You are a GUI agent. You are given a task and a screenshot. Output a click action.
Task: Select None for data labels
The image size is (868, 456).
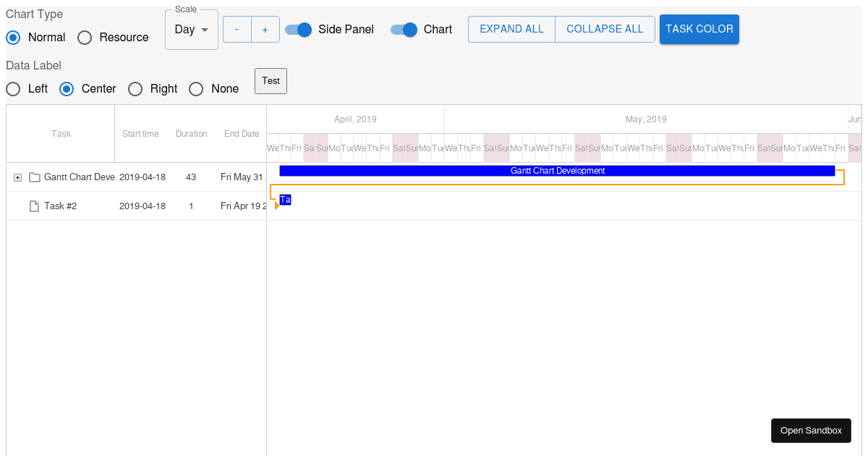[196, 89]
